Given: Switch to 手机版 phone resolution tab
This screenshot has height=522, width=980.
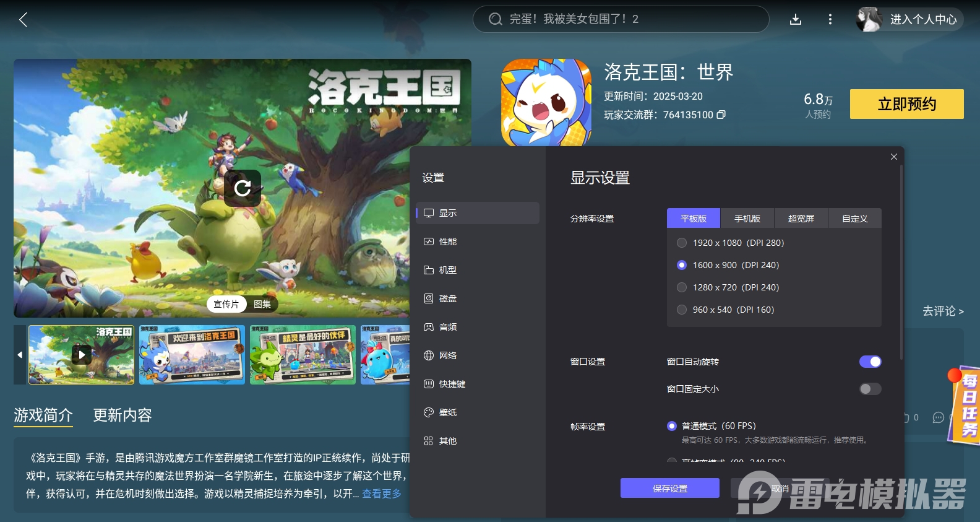Looking at the screenshot, I should [747, 219].
